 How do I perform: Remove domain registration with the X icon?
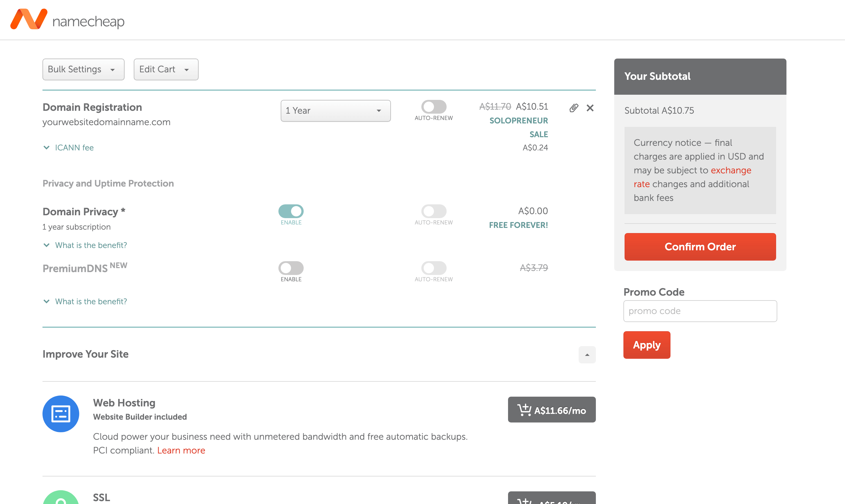(590, 108)
